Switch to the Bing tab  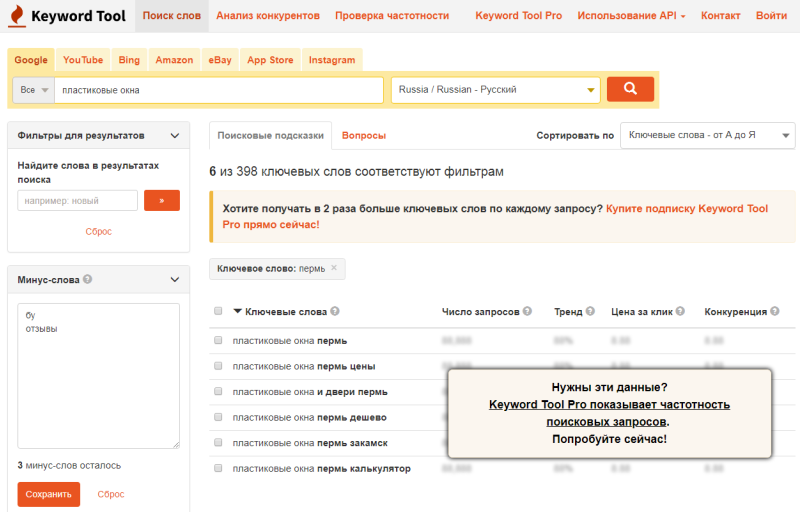[x=129, y=60]
